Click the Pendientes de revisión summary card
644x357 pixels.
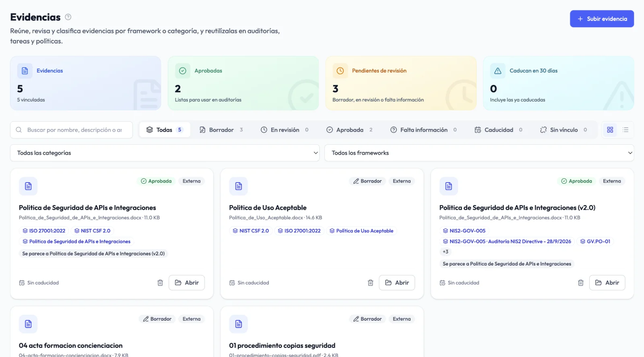pyautogui.click(x=401, y=83)
